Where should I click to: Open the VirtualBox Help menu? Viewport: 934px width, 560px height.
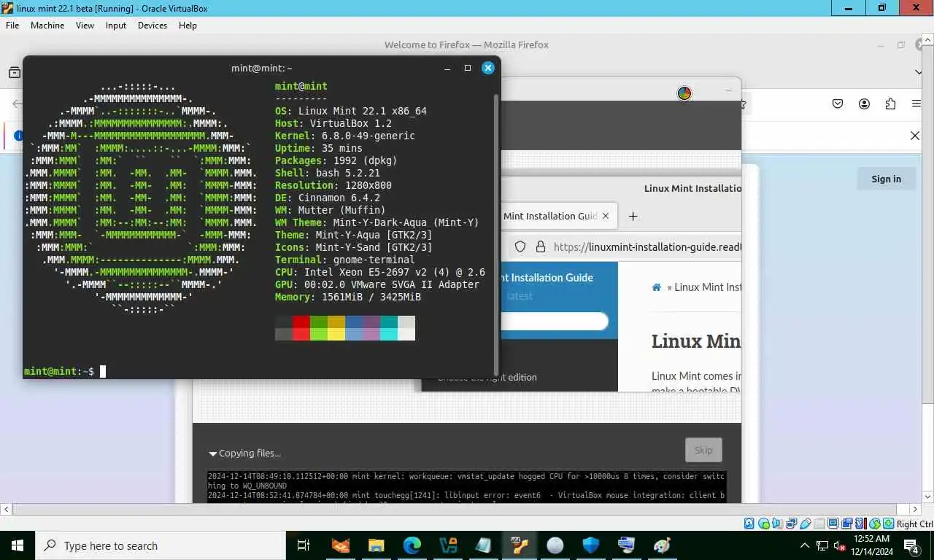tap(188, 25)
